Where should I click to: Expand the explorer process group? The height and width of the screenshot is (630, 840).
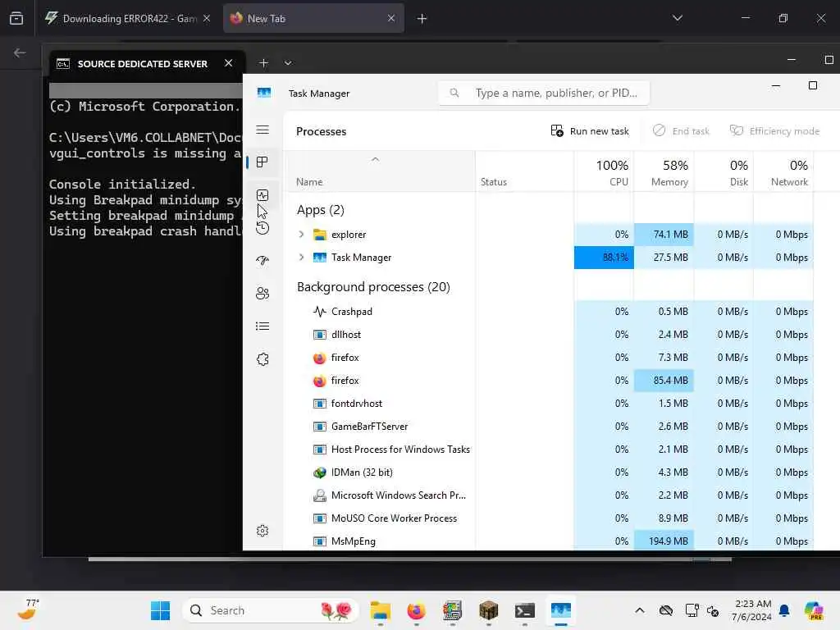[x=301, y=235]
